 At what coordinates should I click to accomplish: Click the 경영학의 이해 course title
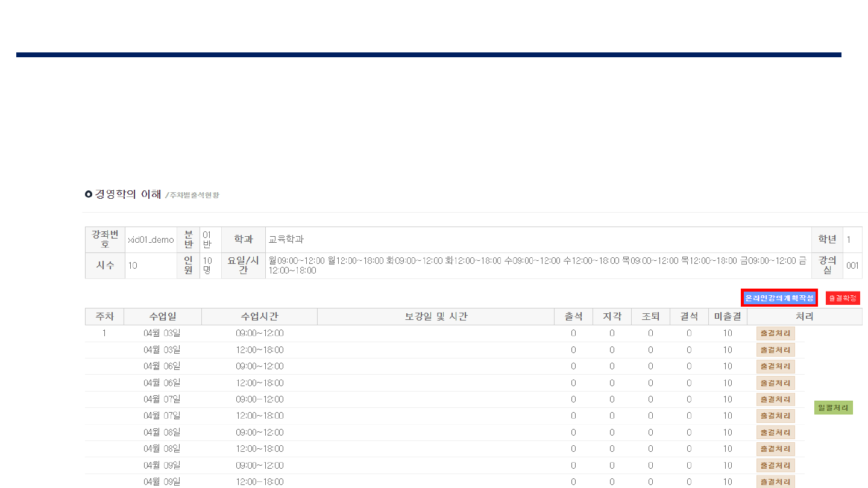(x=128, y=194)
